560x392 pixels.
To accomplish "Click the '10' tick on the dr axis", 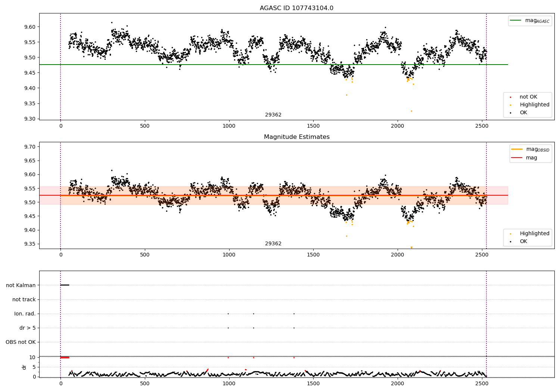I will point(32,357).
